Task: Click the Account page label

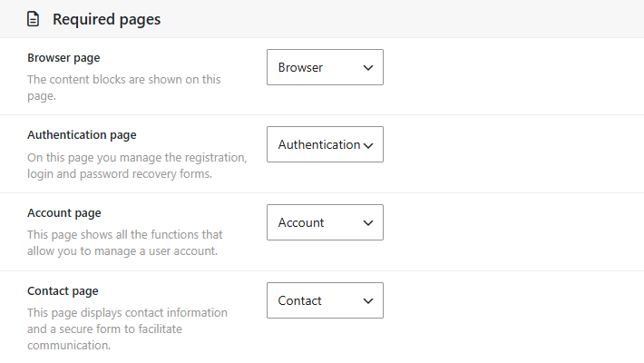Action: 64,213
